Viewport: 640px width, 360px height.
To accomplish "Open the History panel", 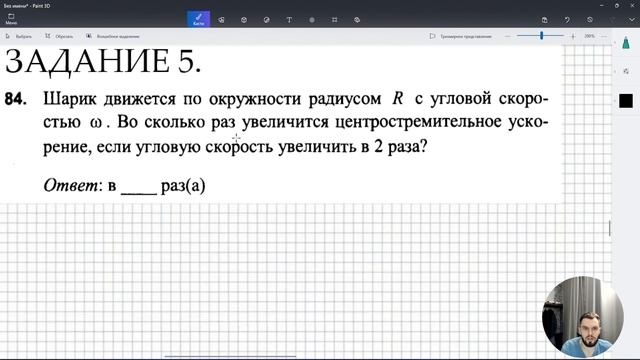I will tap(590, 20).
